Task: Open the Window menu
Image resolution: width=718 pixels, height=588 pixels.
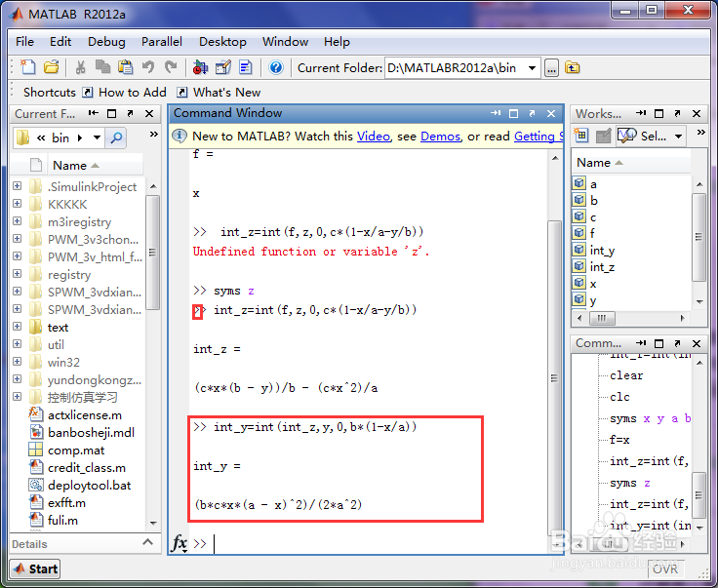Action: tap(285, 42)
